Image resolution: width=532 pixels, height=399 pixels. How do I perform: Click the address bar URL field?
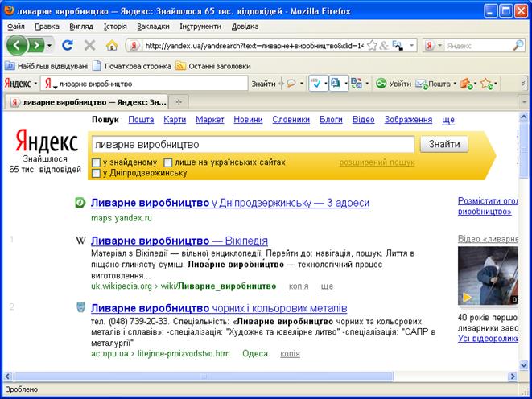[254, 45]
